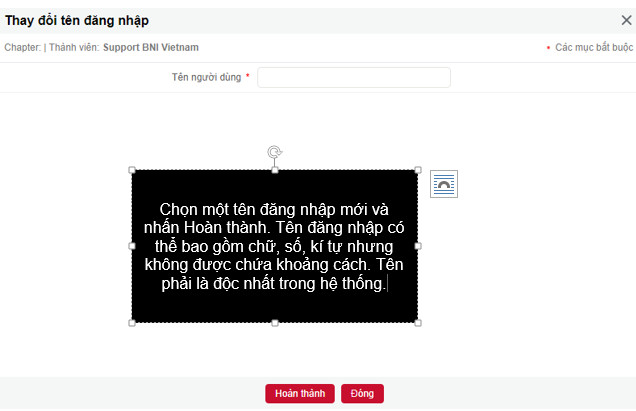Click the bottom-middle resize handle of the text box
636x411 pixels.
point(275,323)
